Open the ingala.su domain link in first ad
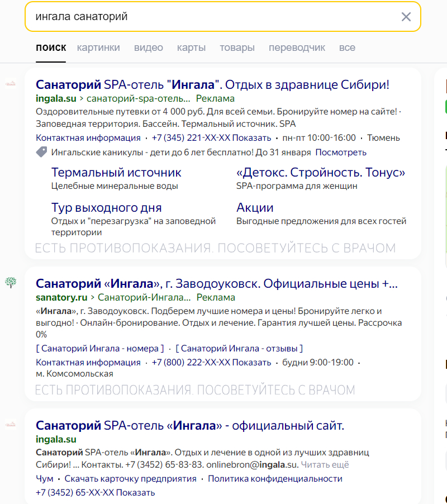 click(x=56, y=98)
